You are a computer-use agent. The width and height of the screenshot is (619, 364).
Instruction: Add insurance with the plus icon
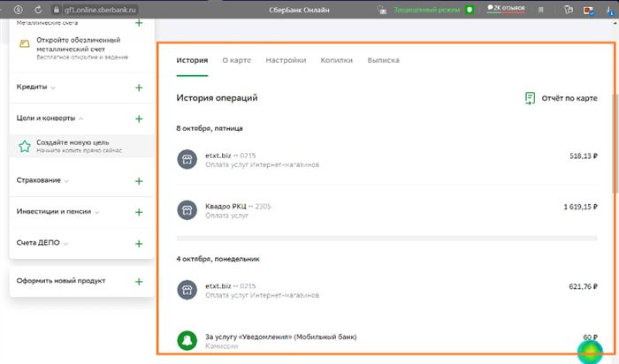point(139,181)
